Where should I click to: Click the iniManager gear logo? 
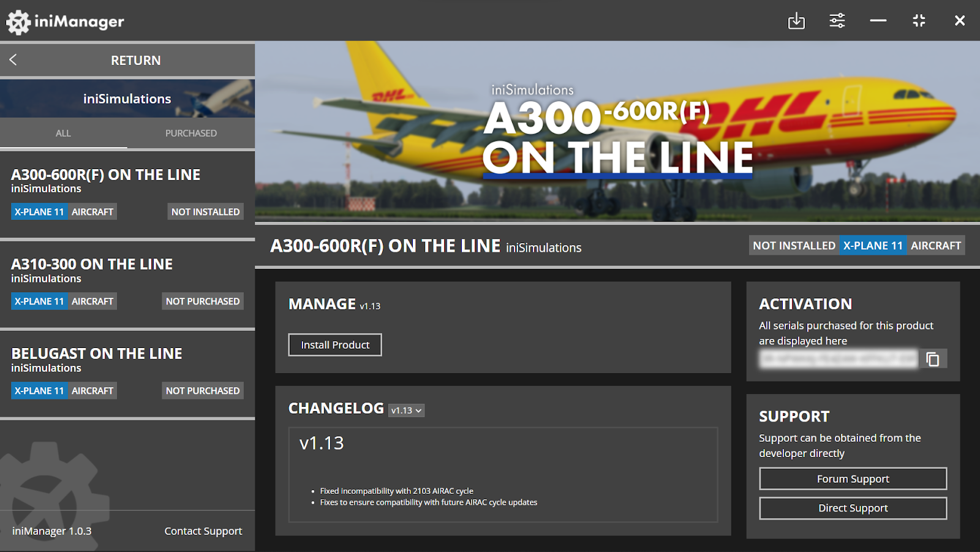coord(18,22)
